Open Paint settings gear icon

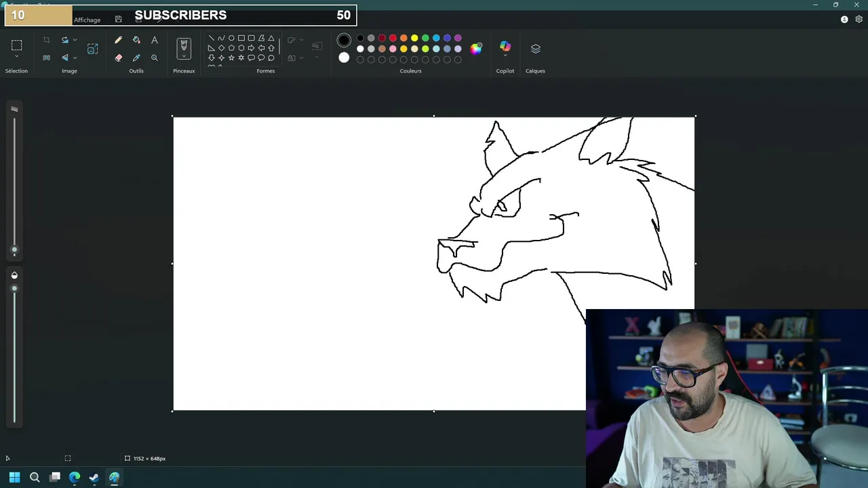tap(859, 20)
